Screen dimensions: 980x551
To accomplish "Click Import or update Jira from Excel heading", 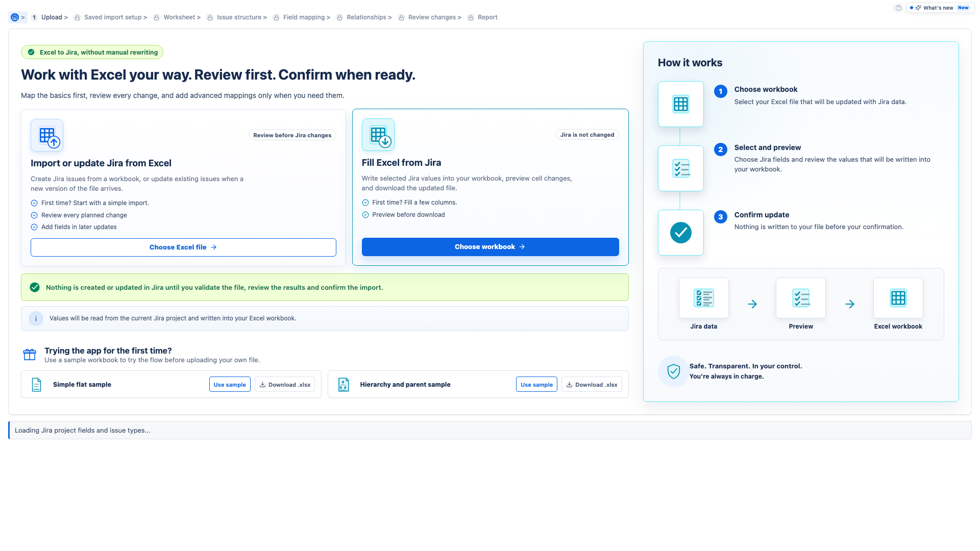I will point(101,163).
